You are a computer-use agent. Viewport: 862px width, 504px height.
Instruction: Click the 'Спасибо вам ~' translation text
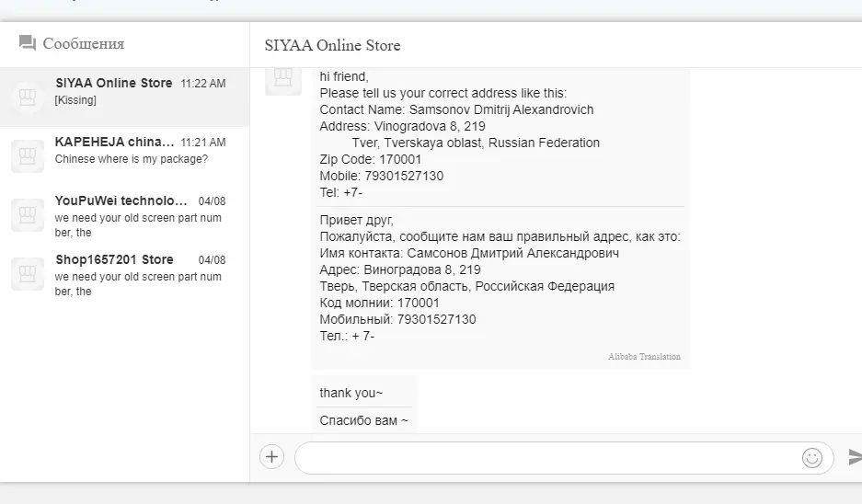click(363, 420)
